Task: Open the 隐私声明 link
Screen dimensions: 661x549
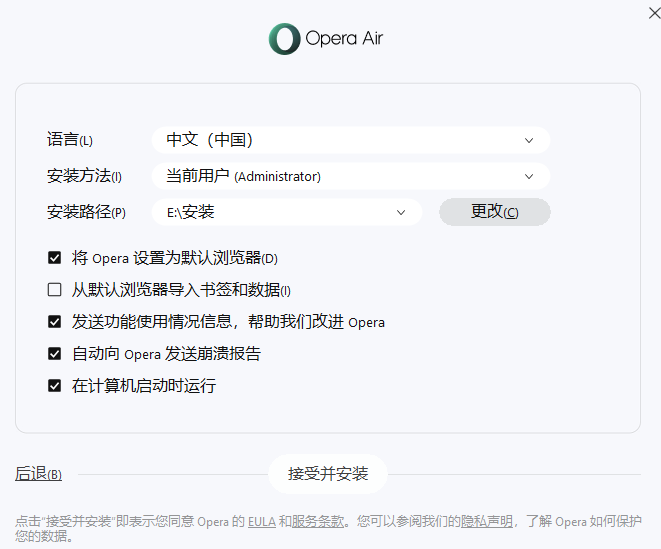Action: [487, 522]
